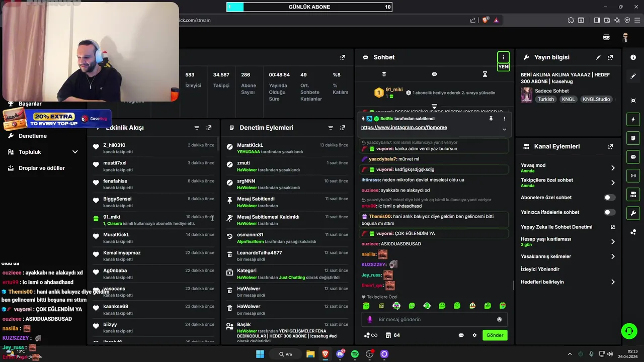Focus the Bir mesaj gönderin input field

point(434,319)
